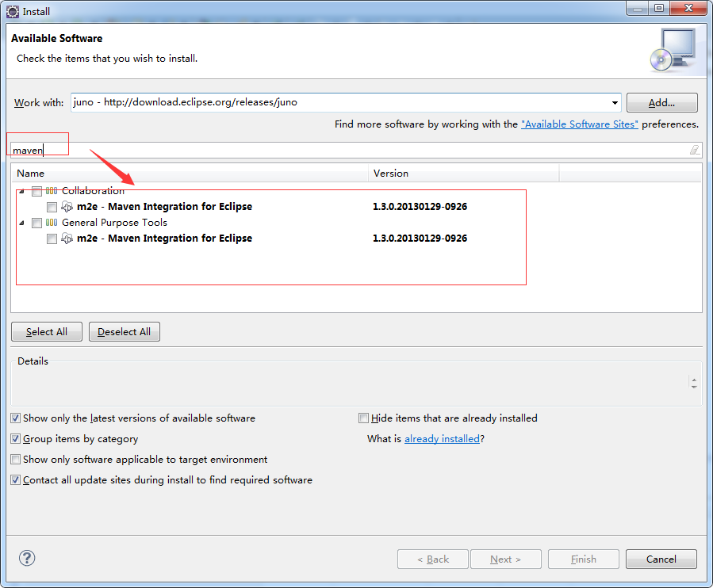Click the clear filter eraser icon
The image size is (713, 588).
694,150
